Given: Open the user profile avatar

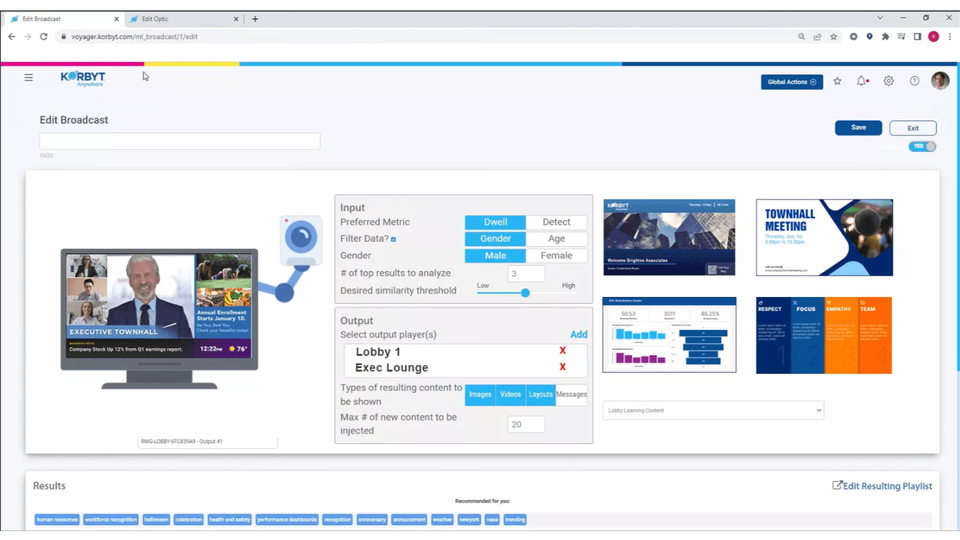Looking at the screenshot, I should tap(939, 81).
